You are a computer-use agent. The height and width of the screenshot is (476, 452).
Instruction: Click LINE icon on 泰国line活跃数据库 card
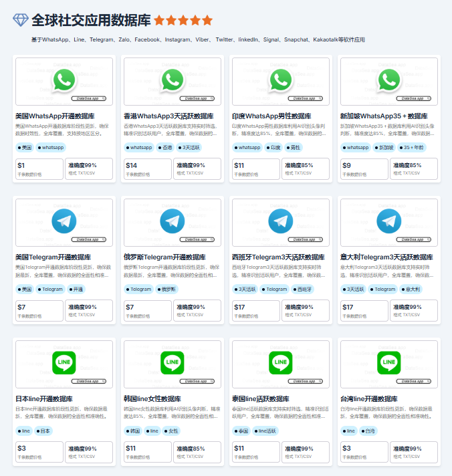281,363
